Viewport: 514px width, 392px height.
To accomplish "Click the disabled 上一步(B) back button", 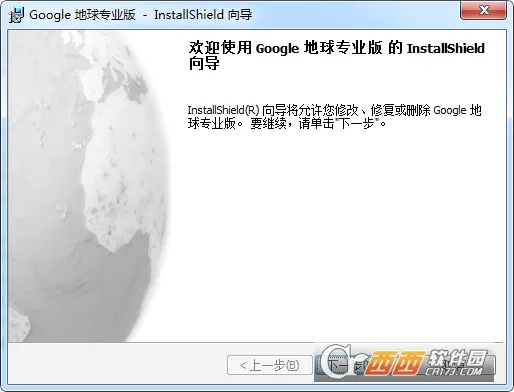I will [x=270, y=365].
